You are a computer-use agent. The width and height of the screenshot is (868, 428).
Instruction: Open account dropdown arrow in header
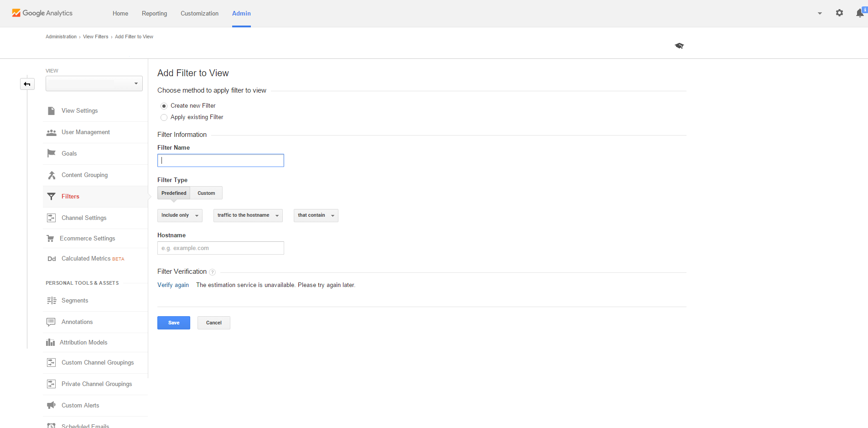[820, 13]
